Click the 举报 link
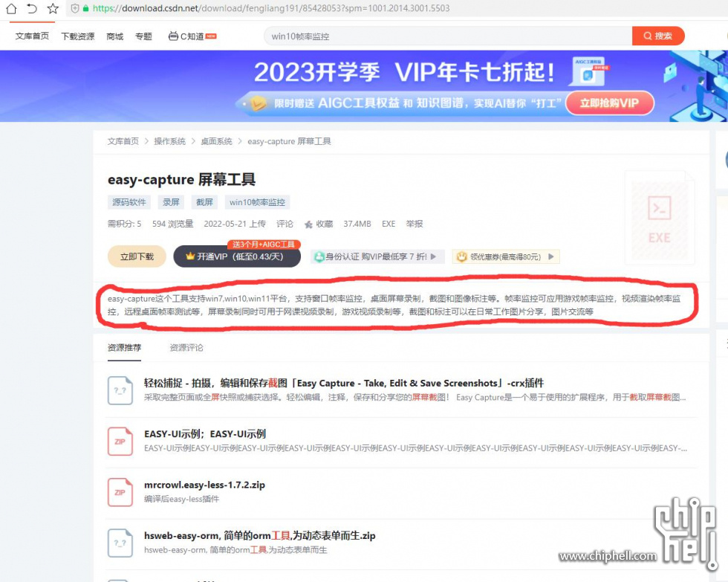728x582 pixels. (x=415, y=224)
